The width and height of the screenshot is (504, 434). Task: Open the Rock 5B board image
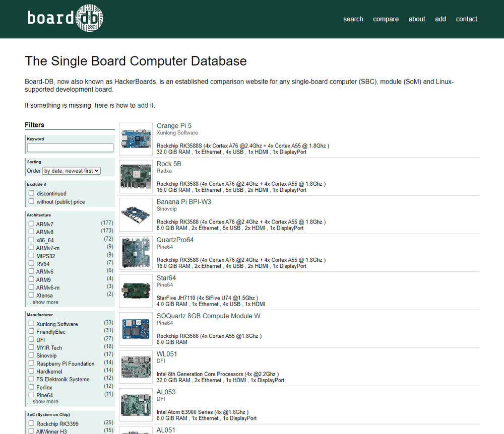click(136, 177)
